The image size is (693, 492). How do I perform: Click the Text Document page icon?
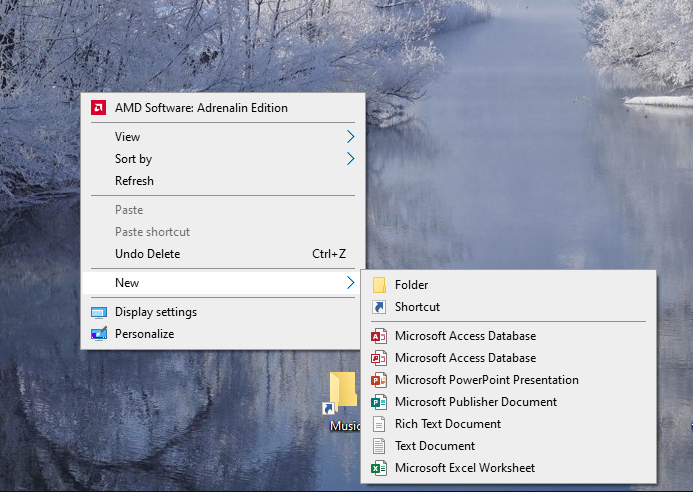379,446
